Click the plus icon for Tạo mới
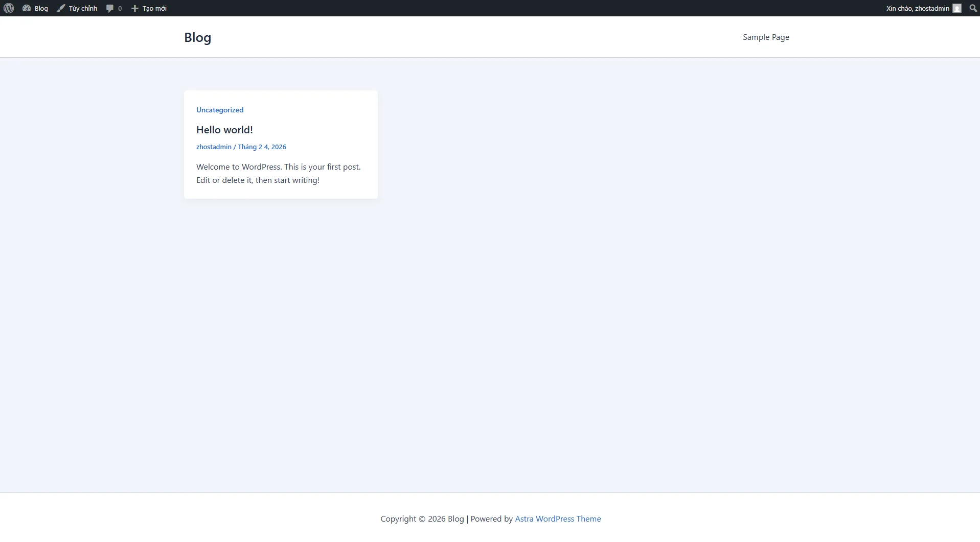The width and height of the screenshot is (980, 542). pyautogui.click(x=135, y=8)
